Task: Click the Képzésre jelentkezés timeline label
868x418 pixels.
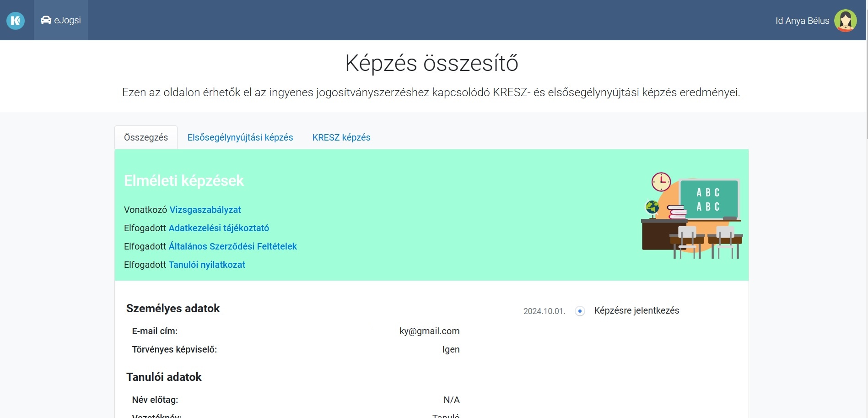Action: tap(636, 310)
